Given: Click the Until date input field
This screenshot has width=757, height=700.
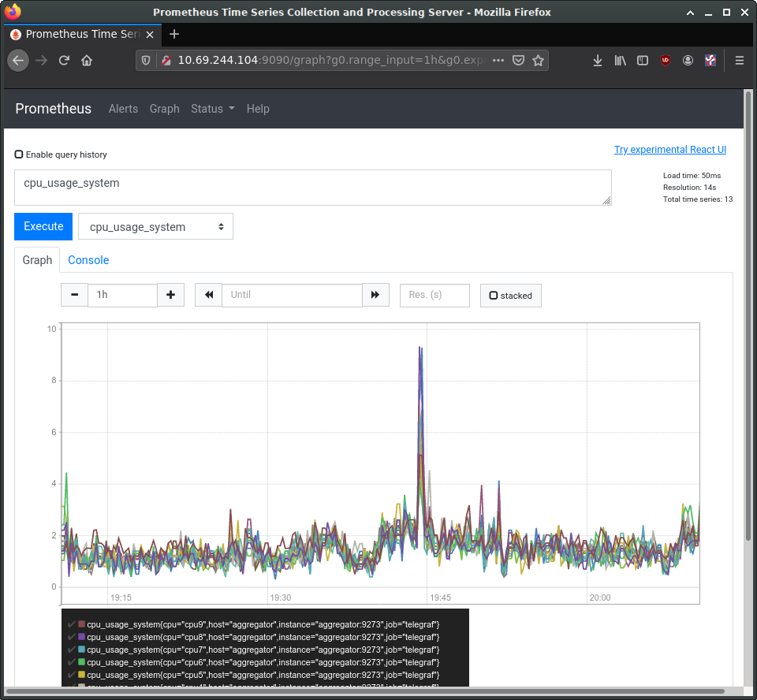Looking at the screenshot, I should [292, 295].
